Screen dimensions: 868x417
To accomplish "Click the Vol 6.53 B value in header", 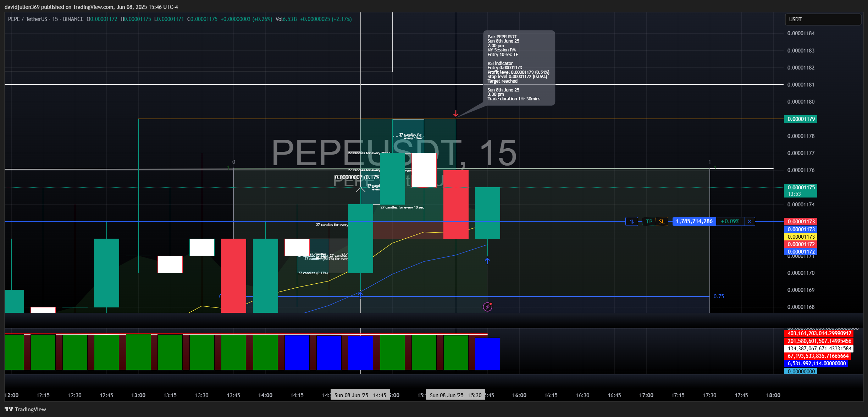I will (286, 19).
